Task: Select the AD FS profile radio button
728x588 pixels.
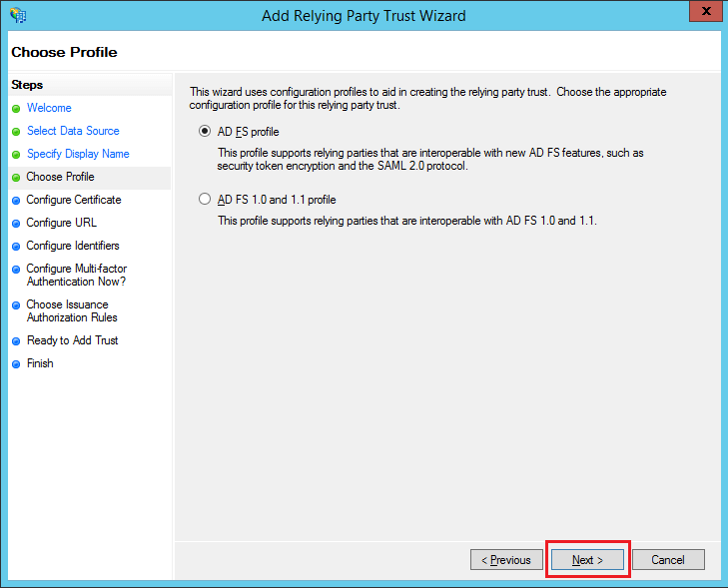Action: click(x=205, y=132)
